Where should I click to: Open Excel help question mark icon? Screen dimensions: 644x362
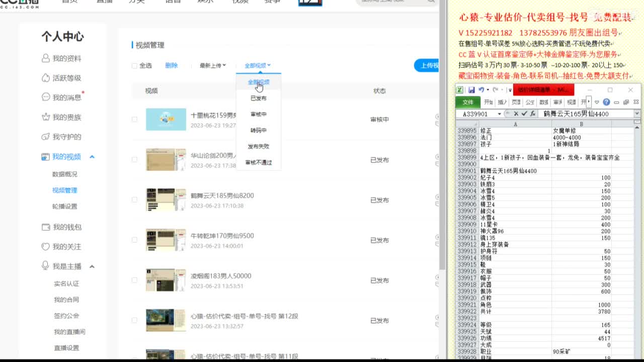(x=606, y=102)
